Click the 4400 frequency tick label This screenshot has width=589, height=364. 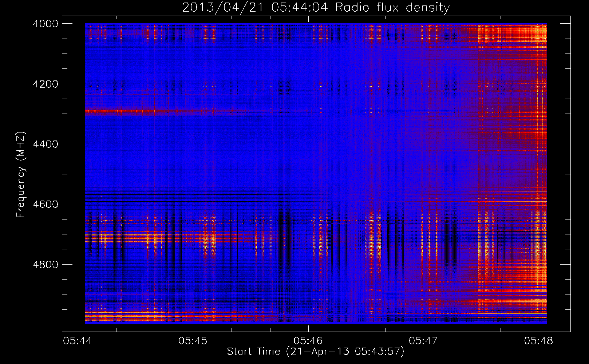click(45, 144)
